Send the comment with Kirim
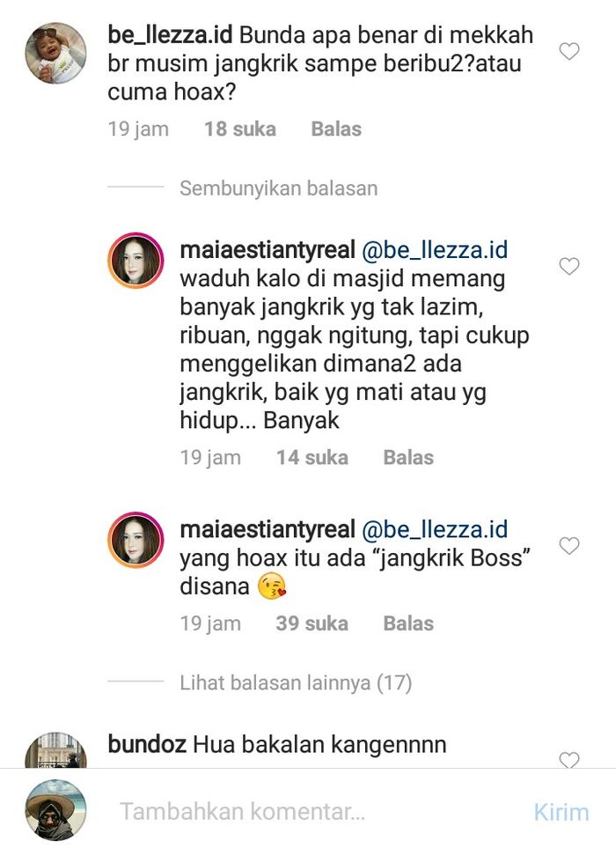616x848 pixels. pyautogui.click(x=561, y=812)
